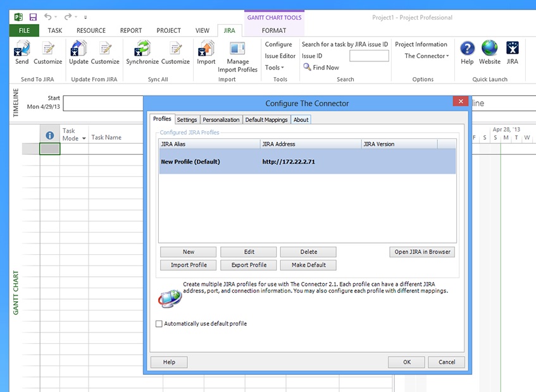Click the Send to JIRA icon
Viewport: 536px width, 392px height.
(22, 52)
